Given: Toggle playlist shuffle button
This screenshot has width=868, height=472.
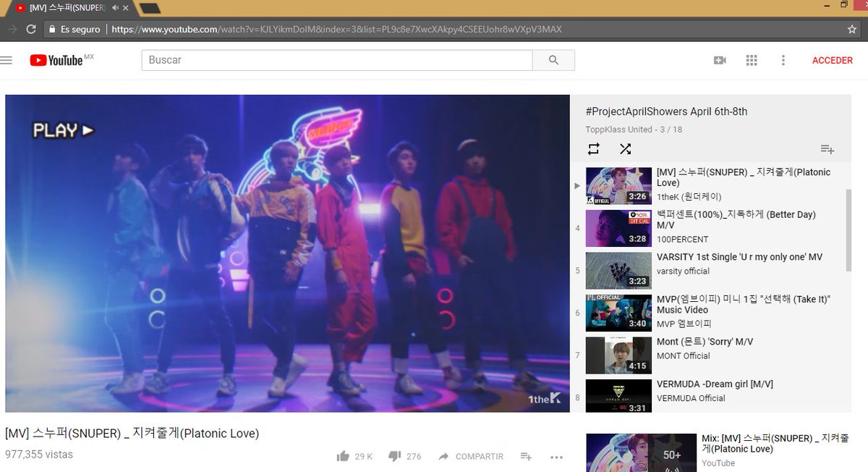Looking at the screenshot, I should 626,148.
